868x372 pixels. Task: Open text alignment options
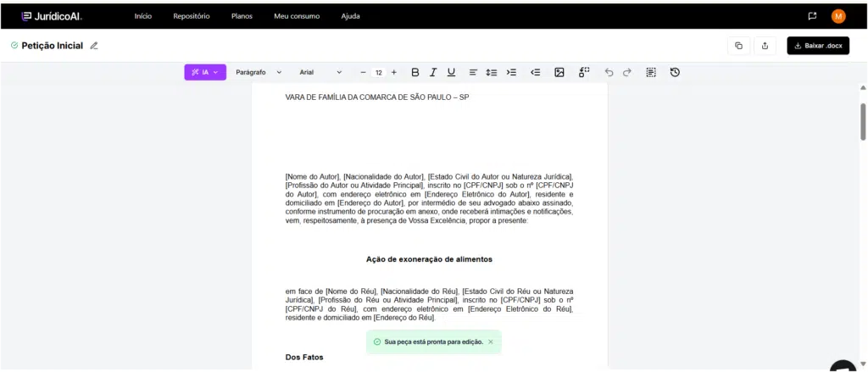click(x=473, y=72)
